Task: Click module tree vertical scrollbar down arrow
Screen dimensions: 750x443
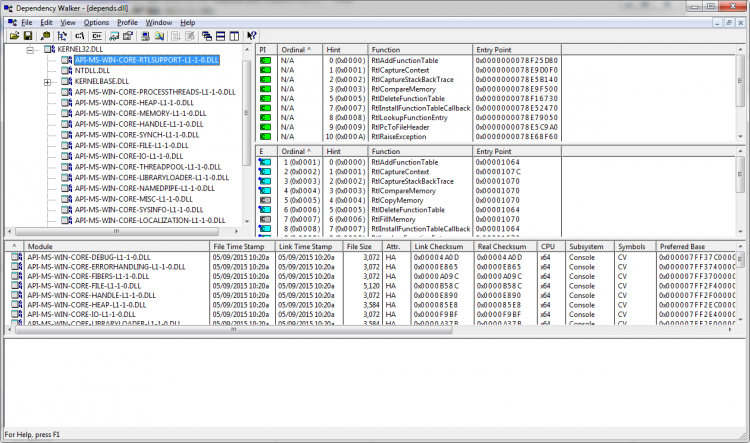Action: point(247,221)
